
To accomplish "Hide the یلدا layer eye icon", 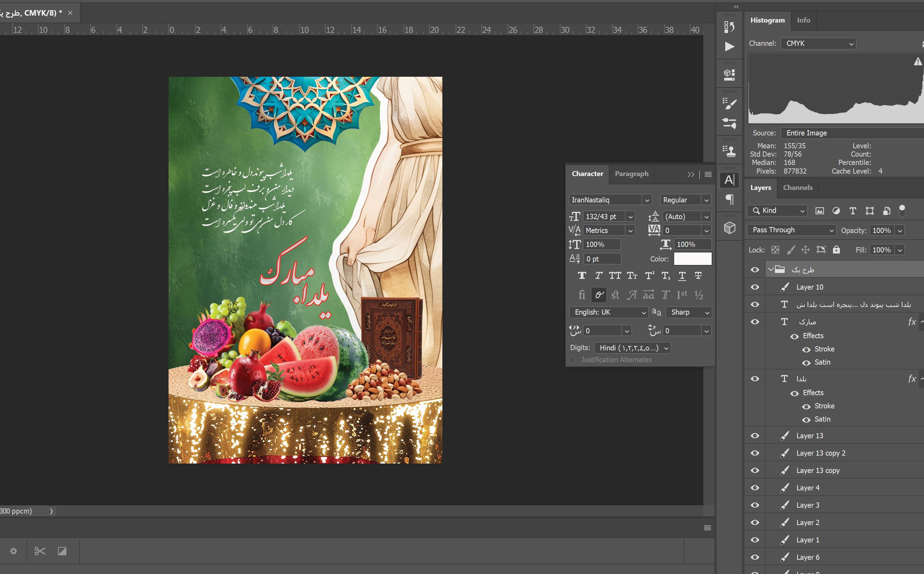I will [x=754, y=378].
